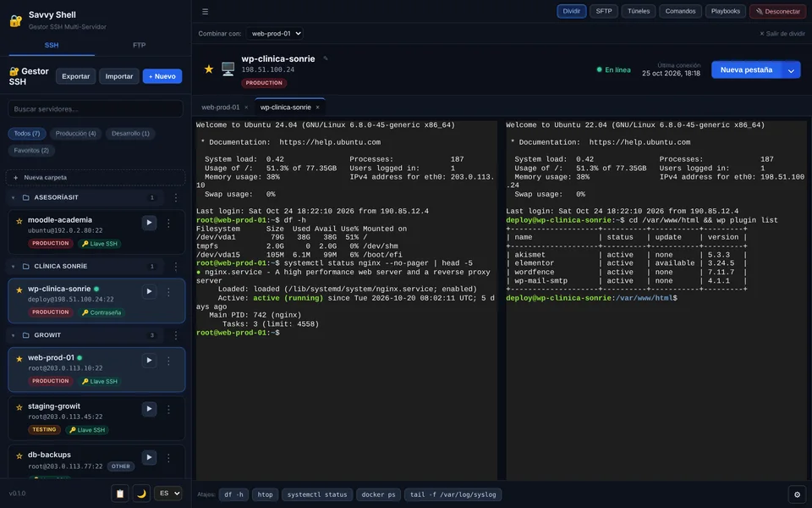This screenshot has width=812, height=508.
Task: Connect to staging-growit with play button
Action: coord(149,409)
